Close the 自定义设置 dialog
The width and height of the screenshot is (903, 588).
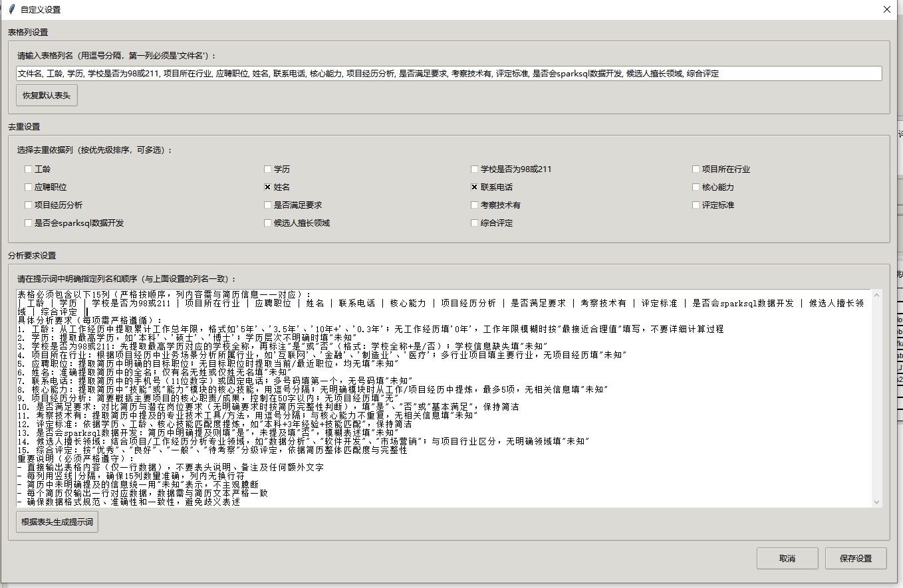886,9
